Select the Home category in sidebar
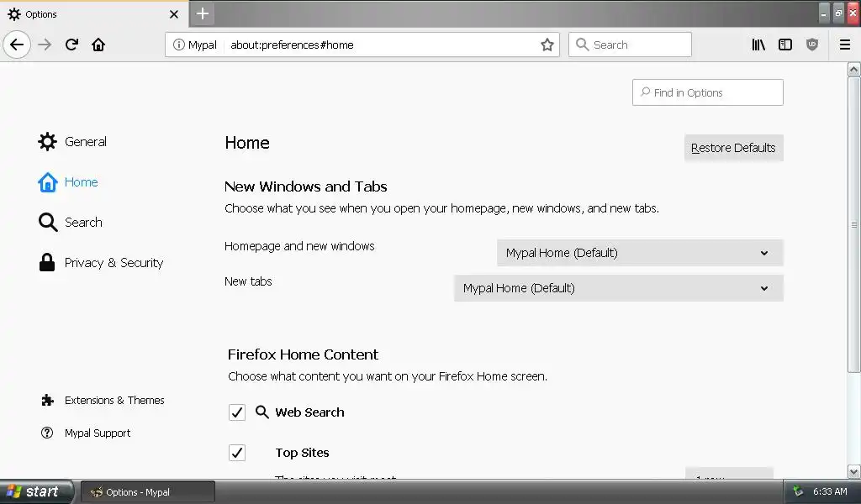Image resolution: width=861 pixels, height=504 pixels. point(68,182)
